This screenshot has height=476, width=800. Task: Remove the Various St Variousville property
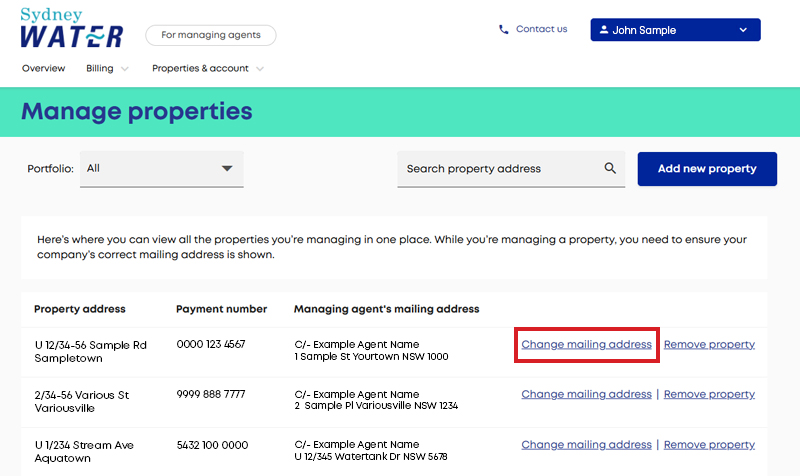pyautogui.click(x=709, y=395)
